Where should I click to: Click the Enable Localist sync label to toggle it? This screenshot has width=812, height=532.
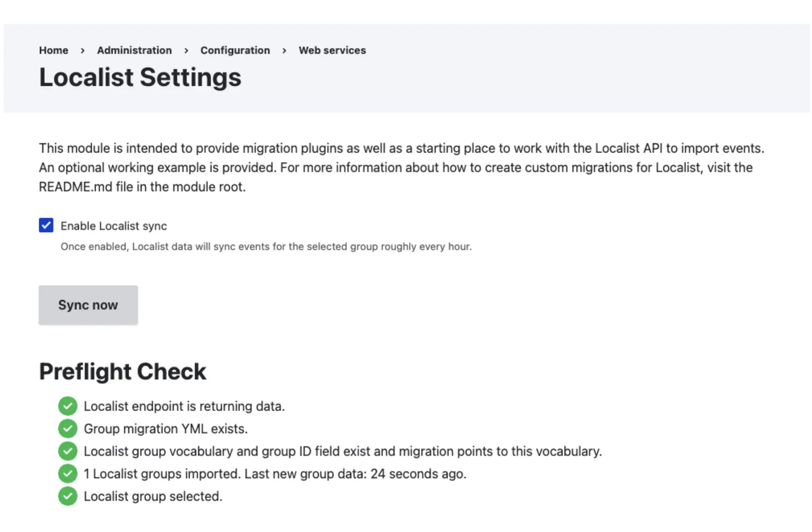pos(114,226)
